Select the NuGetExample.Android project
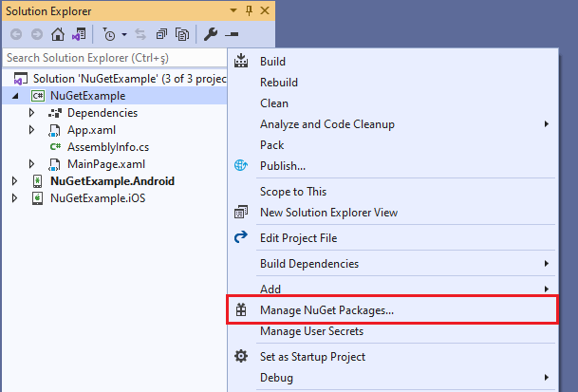 112,181
